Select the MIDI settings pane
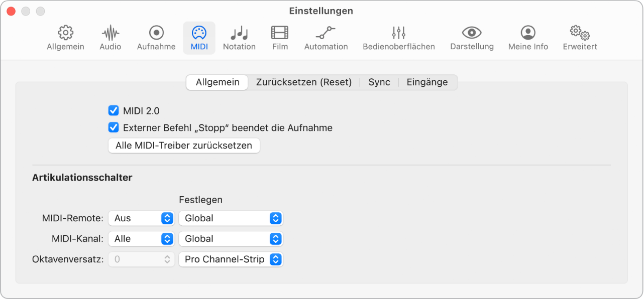Image resolution: width=644 pixels, height=299 pixels. coord(199,38)
